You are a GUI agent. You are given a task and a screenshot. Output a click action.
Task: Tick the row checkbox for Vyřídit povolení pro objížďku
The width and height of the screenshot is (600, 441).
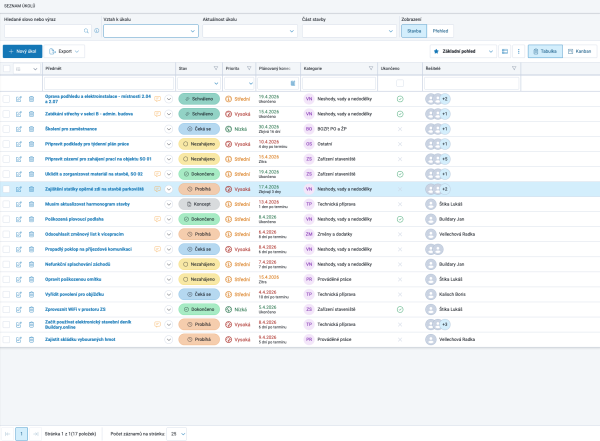tap(6, 294)
